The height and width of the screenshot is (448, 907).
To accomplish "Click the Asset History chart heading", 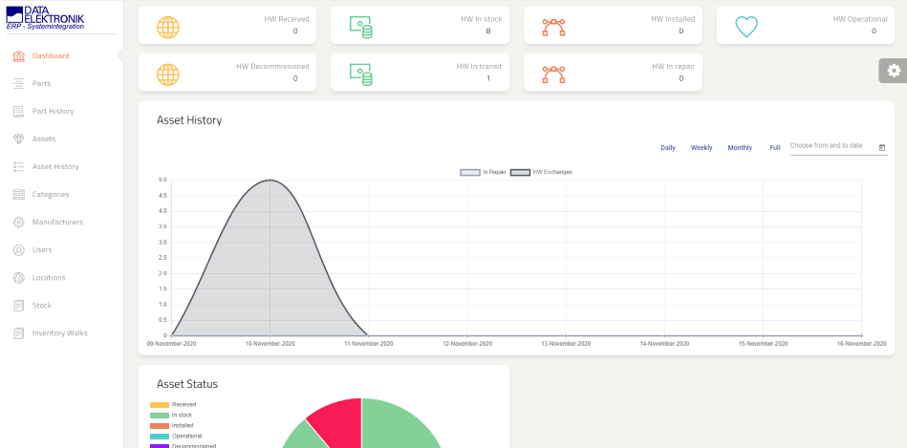I will [189, 120].
